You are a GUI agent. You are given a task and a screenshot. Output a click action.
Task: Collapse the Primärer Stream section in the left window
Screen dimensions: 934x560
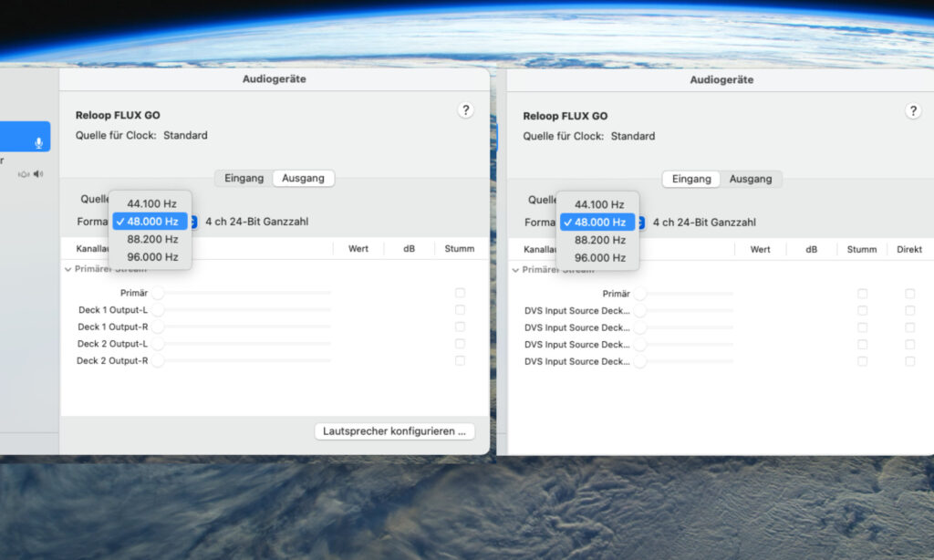[x=68, y=269]
